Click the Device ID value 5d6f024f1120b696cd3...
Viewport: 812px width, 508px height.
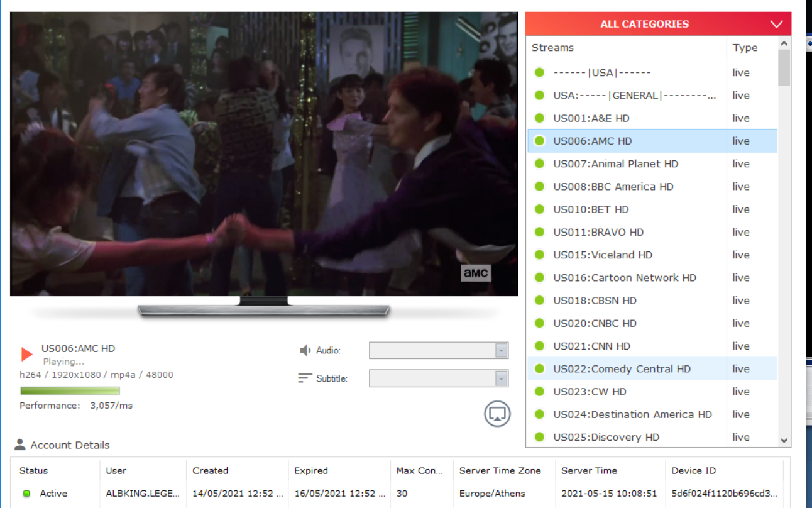coord(724,494)
